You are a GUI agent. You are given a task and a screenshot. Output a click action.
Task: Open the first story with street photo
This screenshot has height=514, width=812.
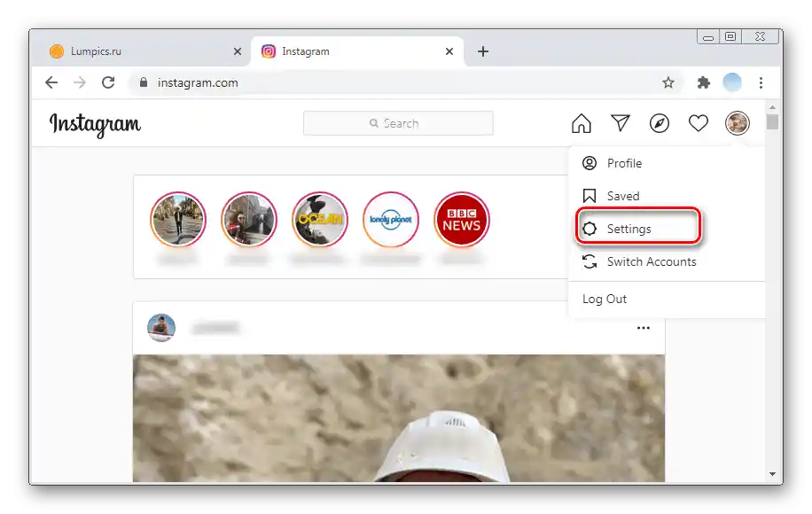(x=178, y=220)
